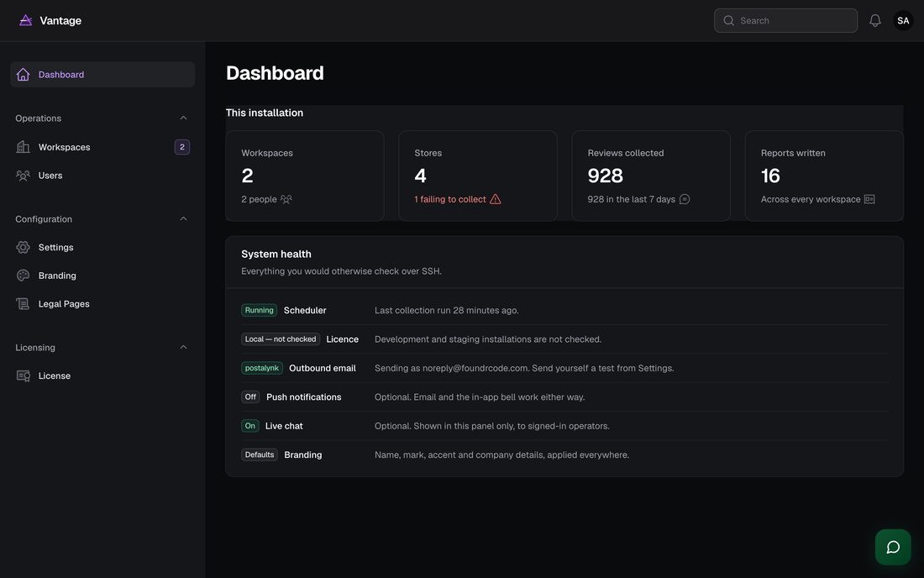
Task: Click the Branding palette icon in sidebar
Action: 23,276
